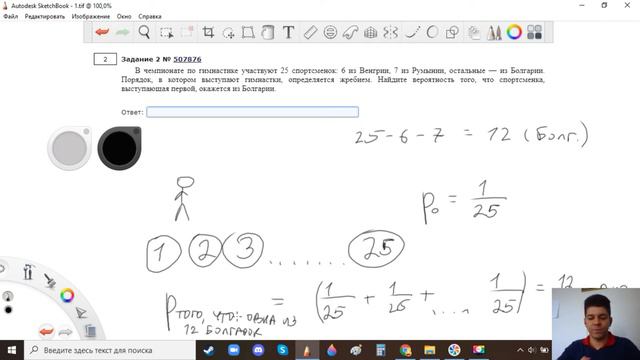Click the black color puck

(x=119, y=148)
